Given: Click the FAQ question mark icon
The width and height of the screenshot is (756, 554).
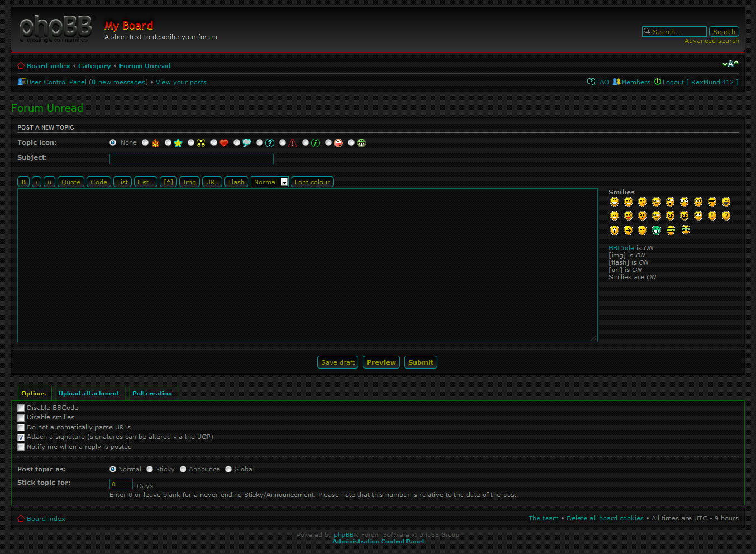Looking at the screenshot, I should tap(591, 82).
